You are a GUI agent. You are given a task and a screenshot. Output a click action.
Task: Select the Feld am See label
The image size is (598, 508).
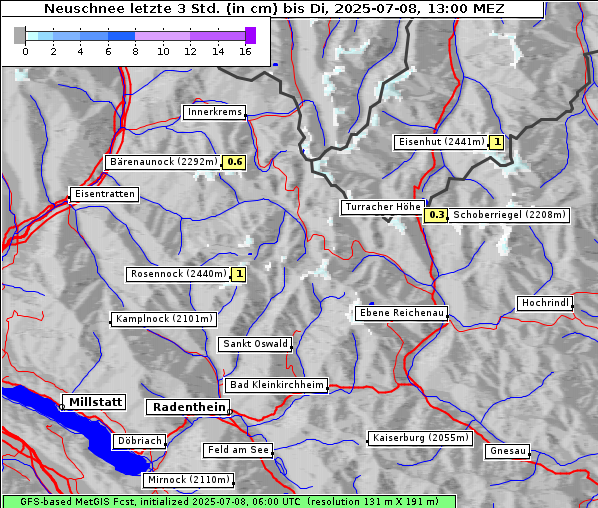[238, 450]
